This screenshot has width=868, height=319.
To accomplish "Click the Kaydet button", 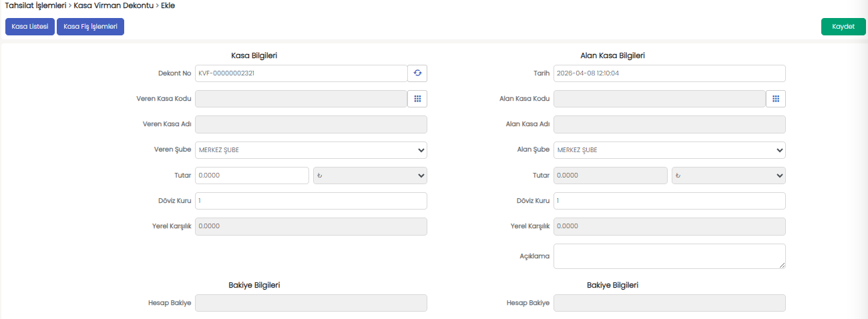I will [843, 27].
